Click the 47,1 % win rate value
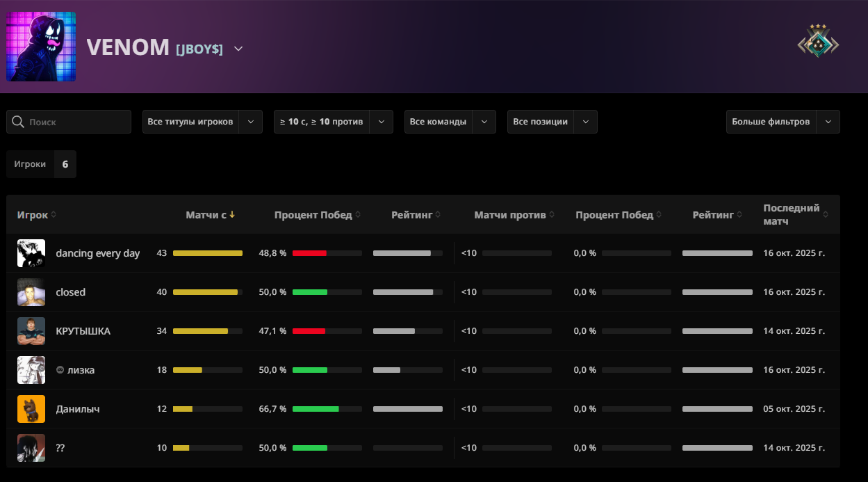868x482 pixels. 272,331
